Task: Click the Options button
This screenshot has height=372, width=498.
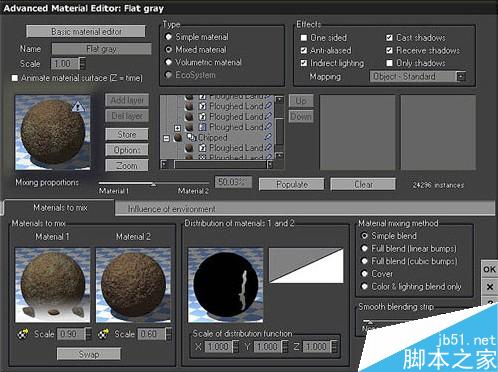Action: tap(127, 150)
